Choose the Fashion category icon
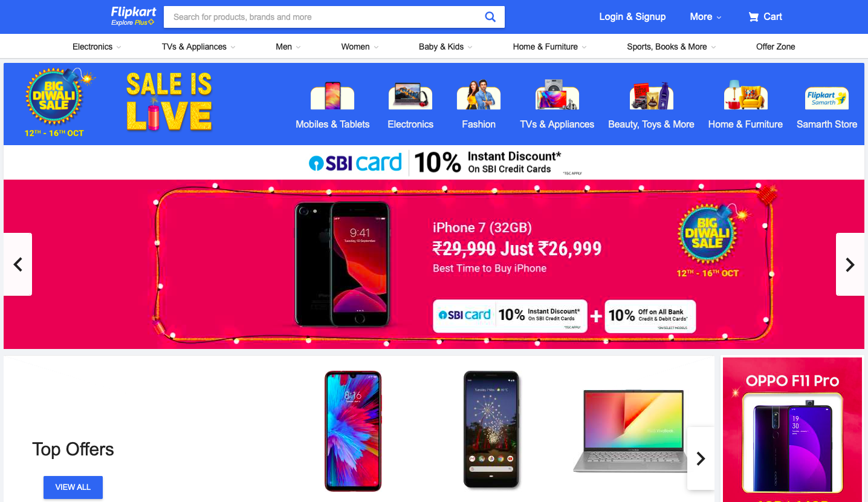 [x=479, y=96]
